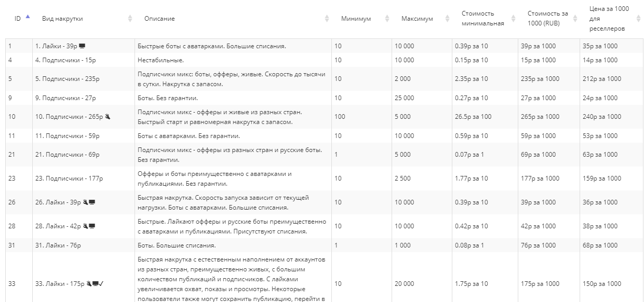Sort table by Описание column arrows
The height and width of the screenshot is (302, 644).
[327, 19]
